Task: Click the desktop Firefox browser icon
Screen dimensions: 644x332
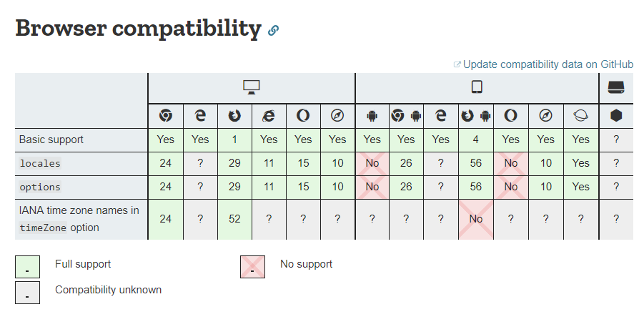Action: 234,115
